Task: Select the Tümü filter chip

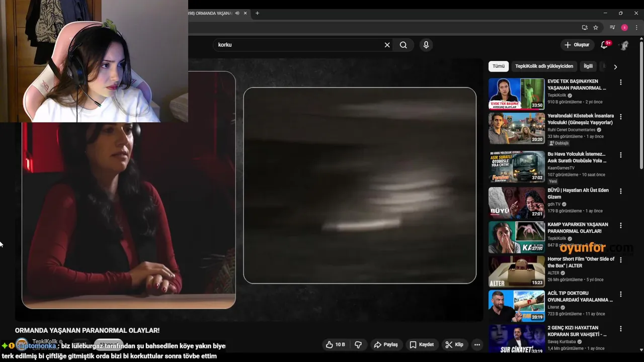Action: [499, 66]
